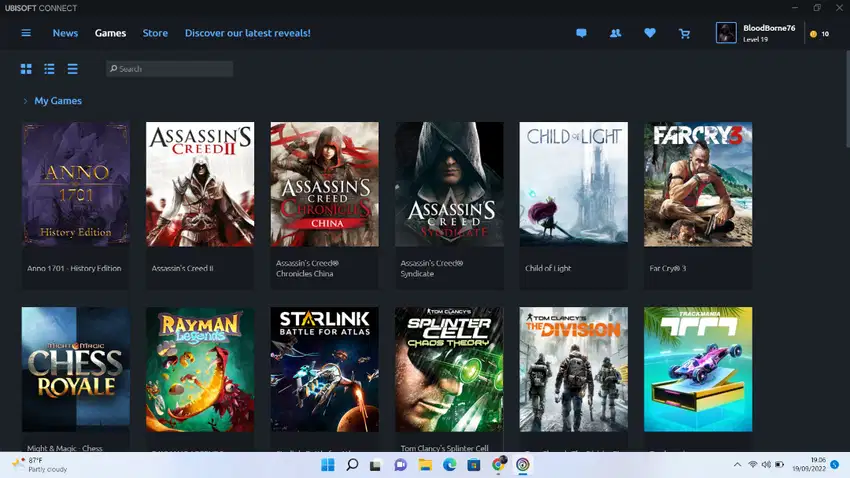Click the My Games heading
850x478 pixels.
coord(58,101)
